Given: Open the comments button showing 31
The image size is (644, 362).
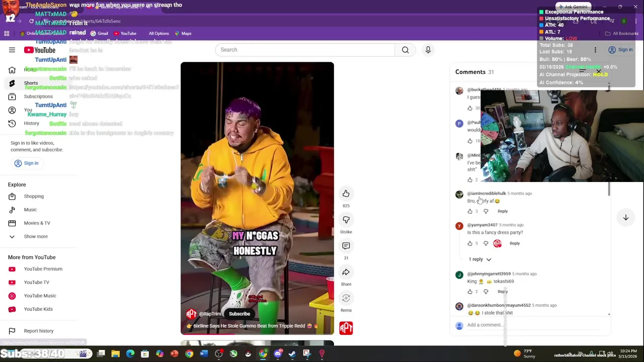Looking at the screenshot, I should click(346, 246).
